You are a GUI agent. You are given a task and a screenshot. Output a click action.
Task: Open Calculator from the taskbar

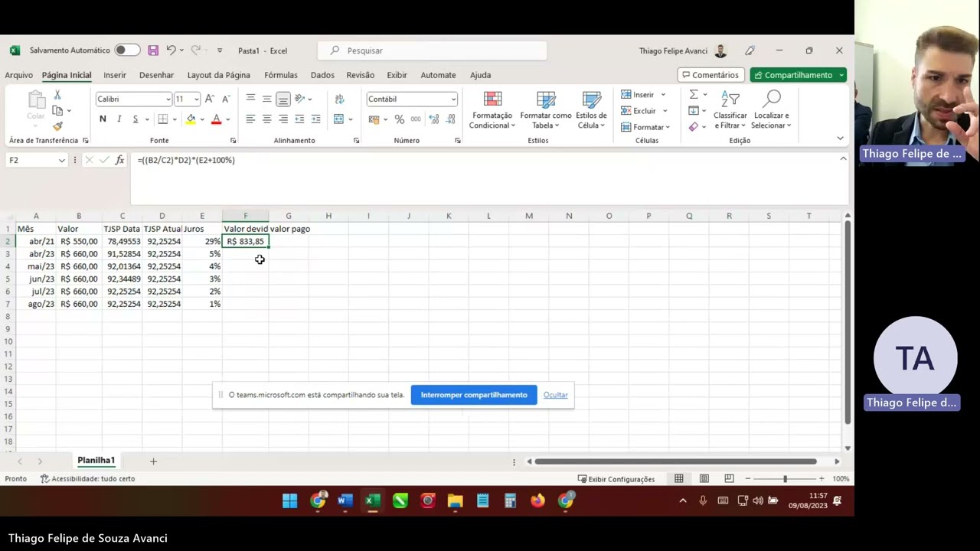[510, 501]
